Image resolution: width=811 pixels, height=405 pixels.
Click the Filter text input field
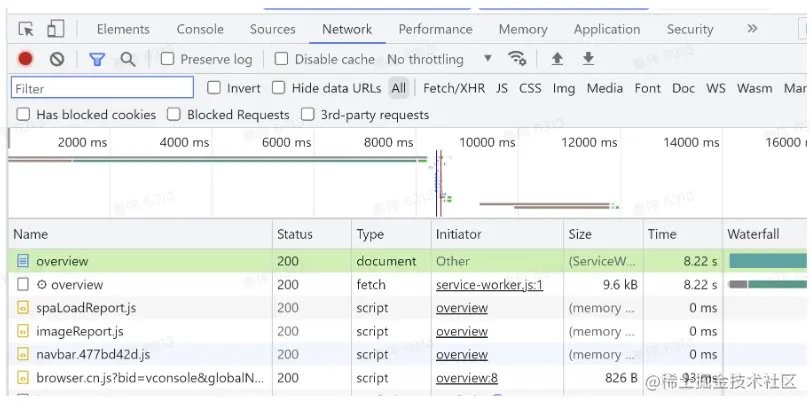click(102, 88)
